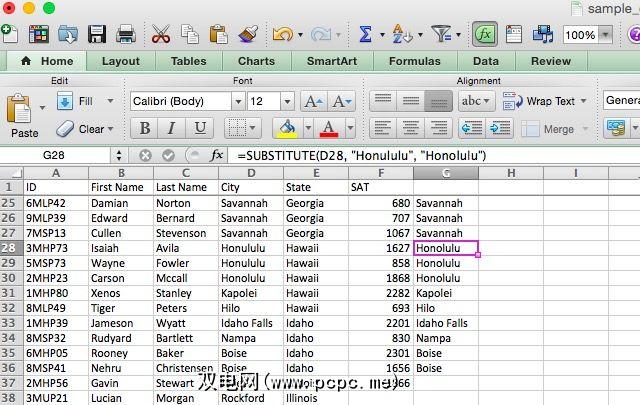Toggle Italic formatting

coord(173,128)
